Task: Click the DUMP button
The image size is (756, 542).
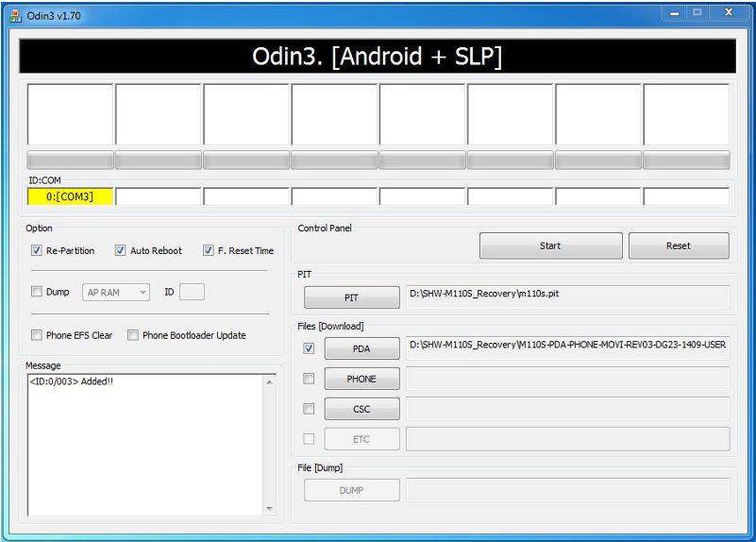Action: (x=351, y=490)
